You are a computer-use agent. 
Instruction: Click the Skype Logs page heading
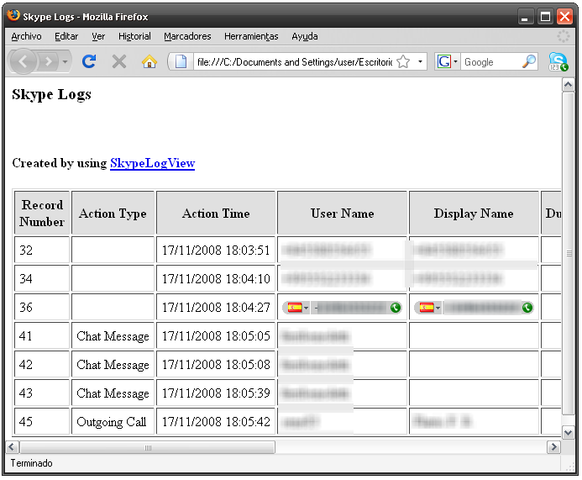(52, 94)
